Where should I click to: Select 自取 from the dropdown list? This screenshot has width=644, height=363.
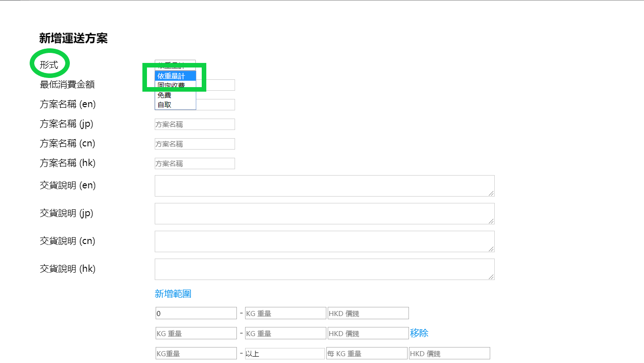pyautogui.click(x=175, y=105)
